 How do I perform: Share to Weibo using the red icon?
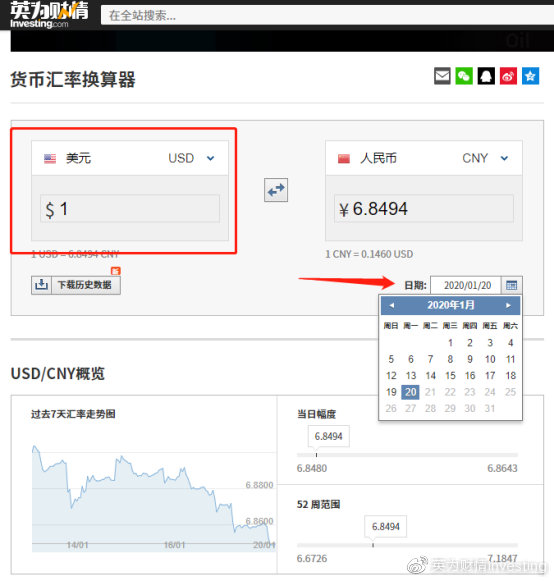coord(508,76)
